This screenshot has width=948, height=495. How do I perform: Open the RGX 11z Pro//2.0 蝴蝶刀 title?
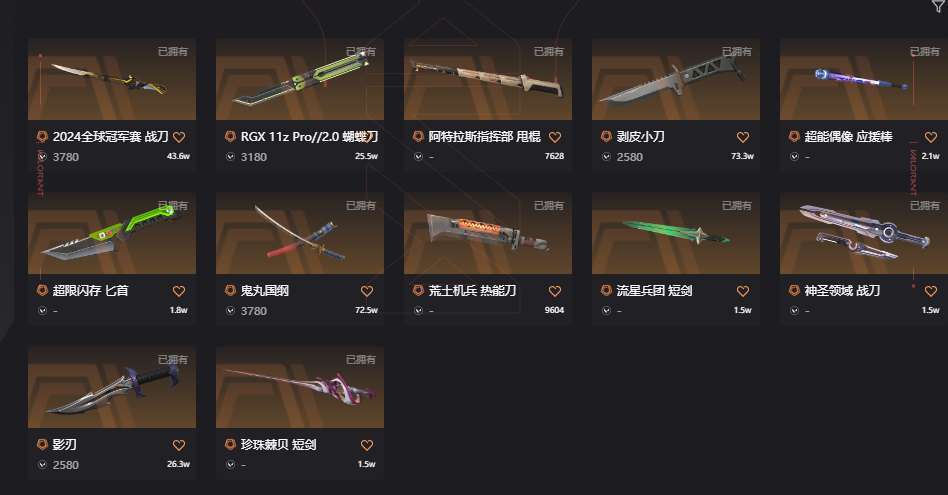pyautogui.click(x=310, y=137)
